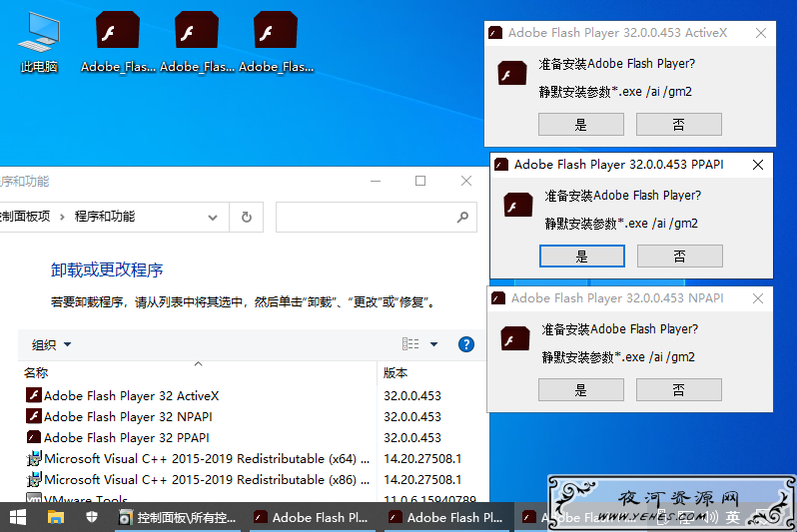
Task: Select the second Adobe_Flas... desktop installer icon
Action: point(197,42)
